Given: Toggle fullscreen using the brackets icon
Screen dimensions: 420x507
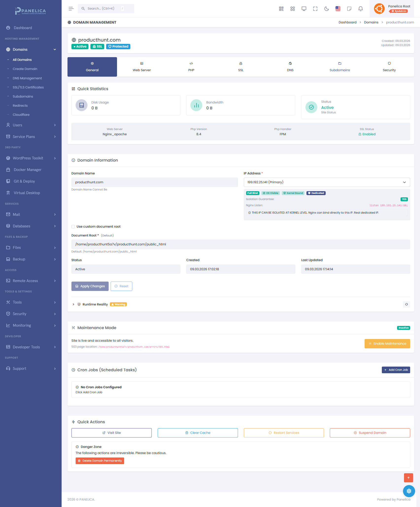Looking at the screenshot, I should coord(315,9).
